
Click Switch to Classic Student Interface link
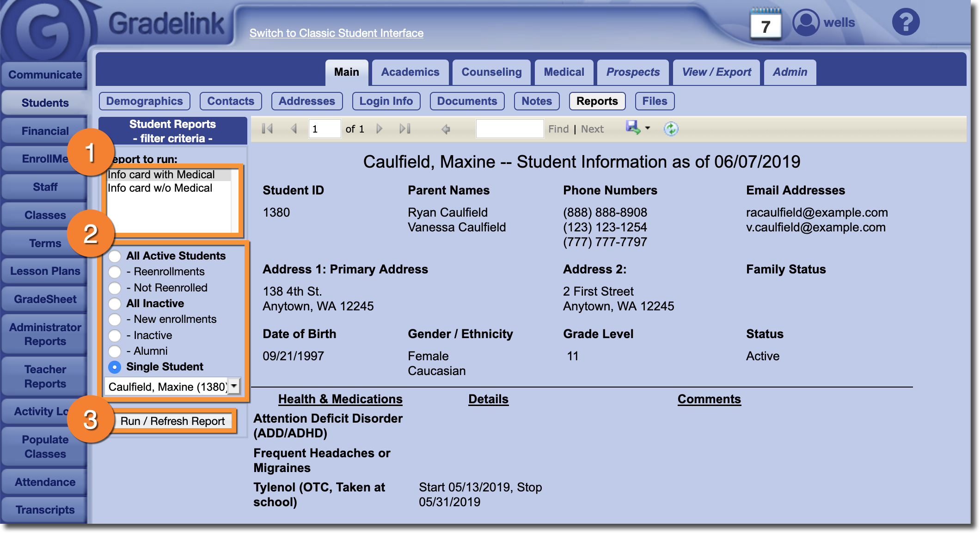[x=336, y=33]
